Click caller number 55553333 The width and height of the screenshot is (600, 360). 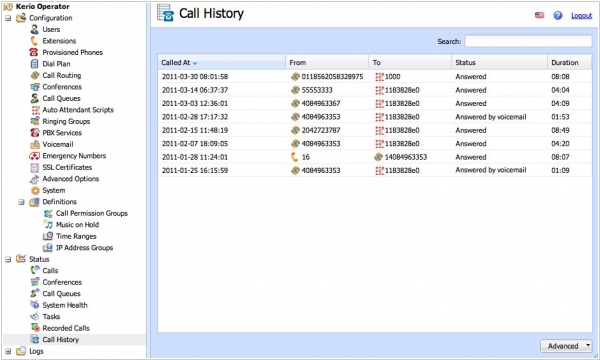point(317,90)
